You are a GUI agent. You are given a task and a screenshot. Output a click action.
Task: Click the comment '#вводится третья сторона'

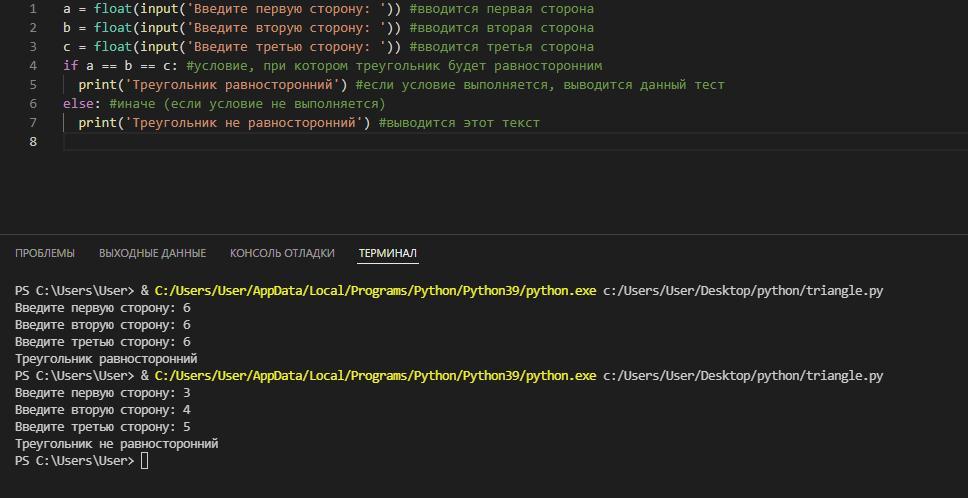tap(501, 47)
